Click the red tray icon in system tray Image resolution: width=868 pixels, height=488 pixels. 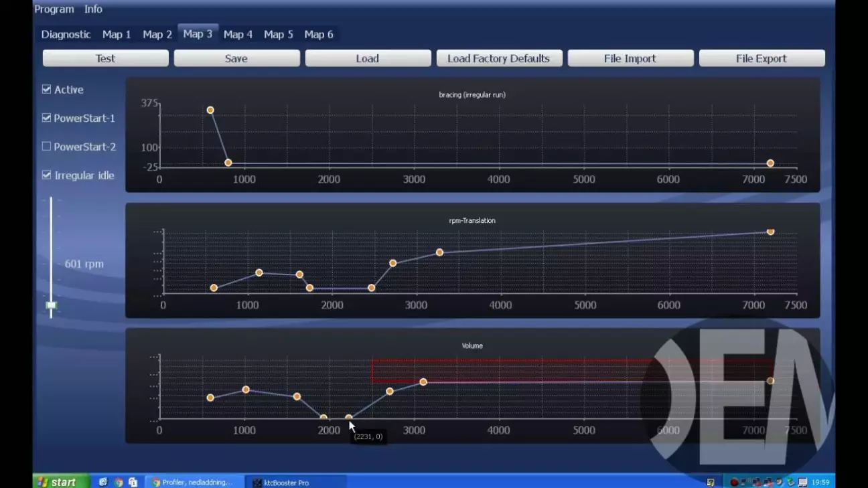[734, 482]
